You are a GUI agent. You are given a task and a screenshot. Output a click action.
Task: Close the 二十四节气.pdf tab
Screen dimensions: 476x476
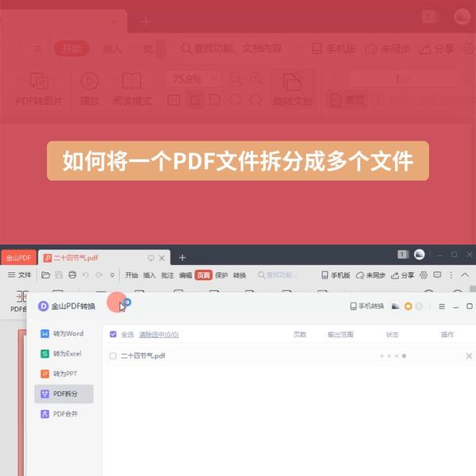[162, 258]
